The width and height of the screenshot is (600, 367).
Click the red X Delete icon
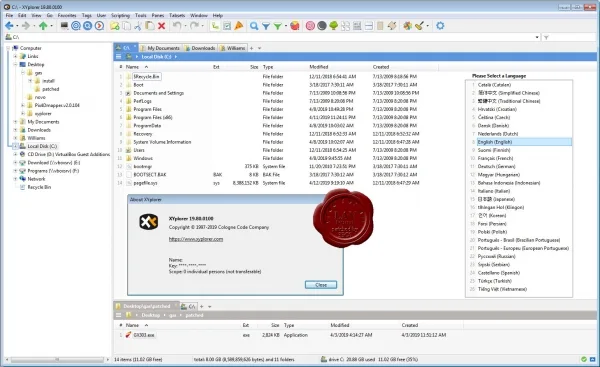coord(161,26)
